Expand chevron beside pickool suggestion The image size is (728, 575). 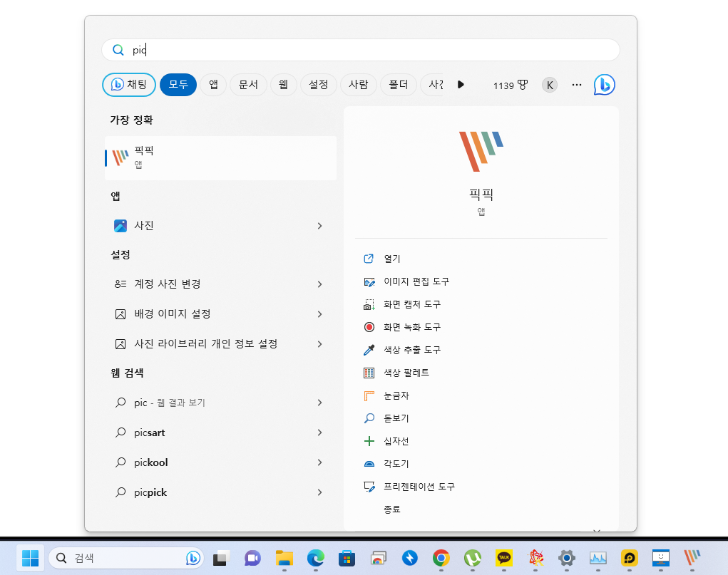(x=319, y=462)
